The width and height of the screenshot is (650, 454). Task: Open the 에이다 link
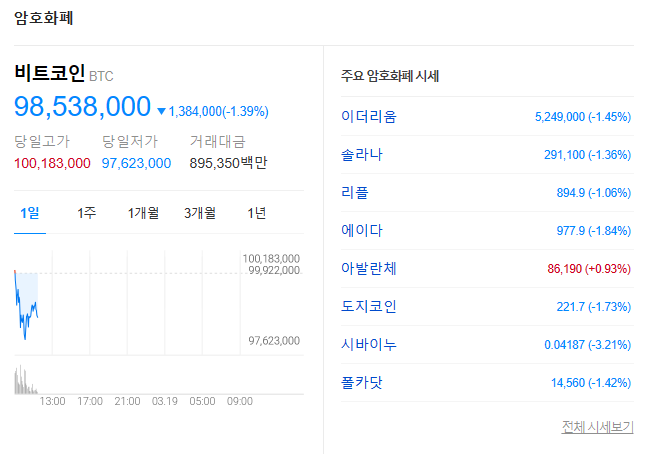361,231
